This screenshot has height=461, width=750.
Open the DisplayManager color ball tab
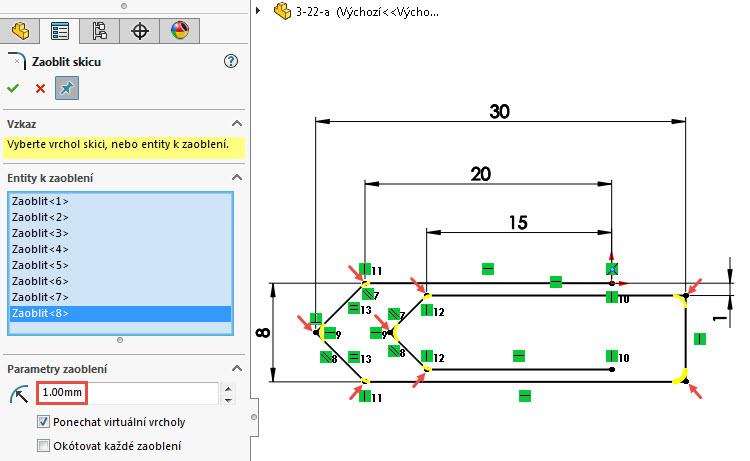(x=180, y=30)
